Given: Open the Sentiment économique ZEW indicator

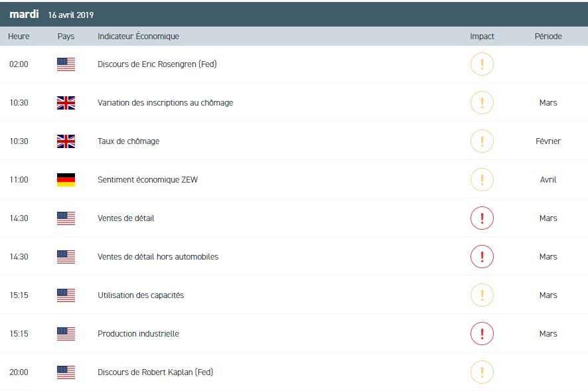Looking at the screenshot, I should [x=147, y=180].
